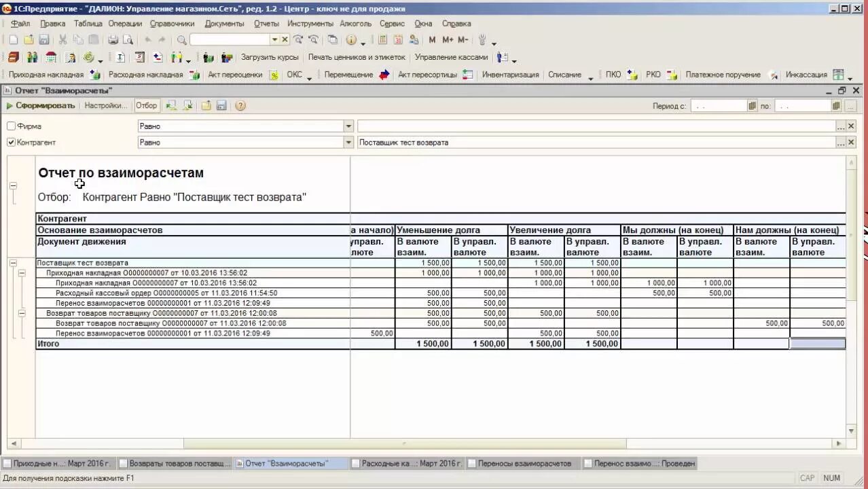Click the save settings diskette icon in report

(x=221, y=105)
